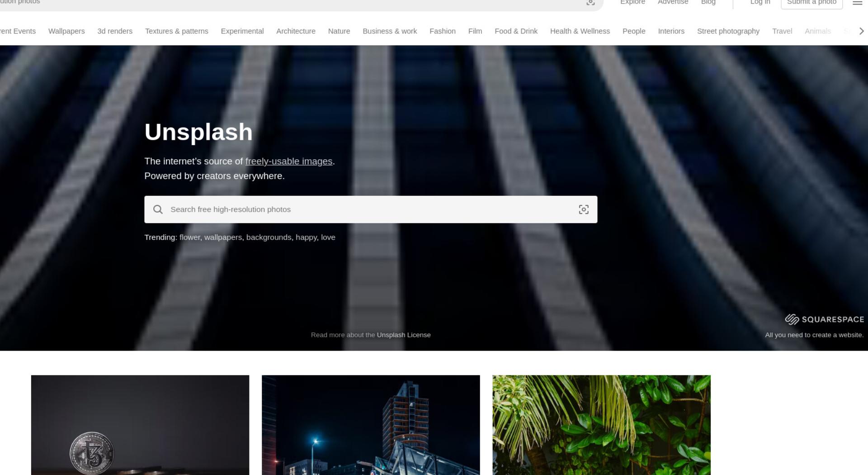Click the visual search icon in top header bar
The height and width of the screenshot is (475, 868).
(590, 2)
